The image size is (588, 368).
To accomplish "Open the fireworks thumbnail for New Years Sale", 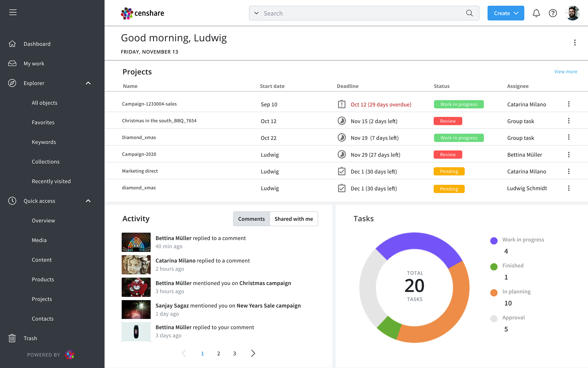I will click(136, 309).
